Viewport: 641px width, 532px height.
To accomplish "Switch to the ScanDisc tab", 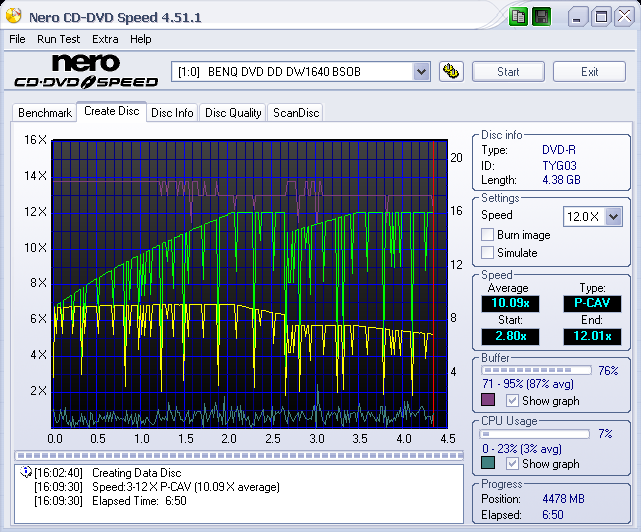I will pyautogui.click(x=296, y=113).
